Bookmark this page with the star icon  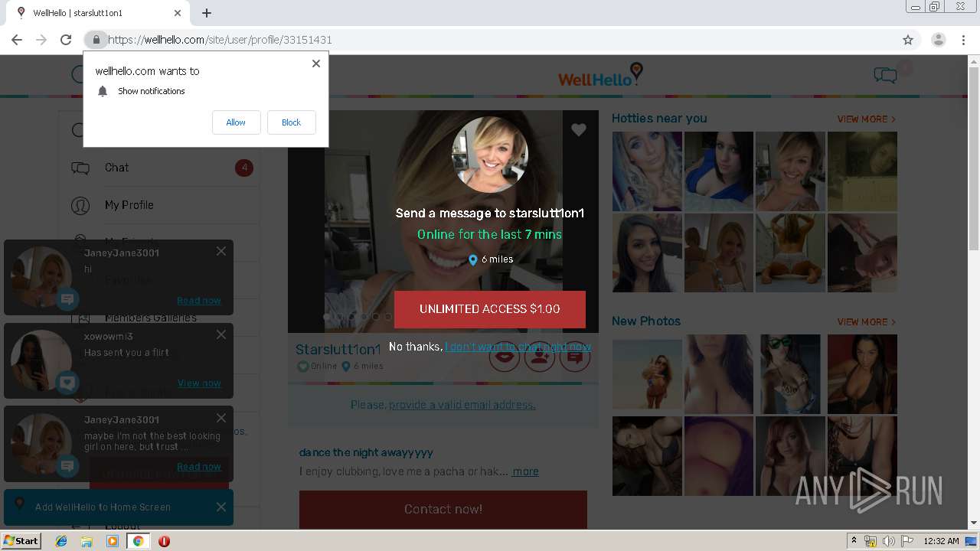coord(908,40)
